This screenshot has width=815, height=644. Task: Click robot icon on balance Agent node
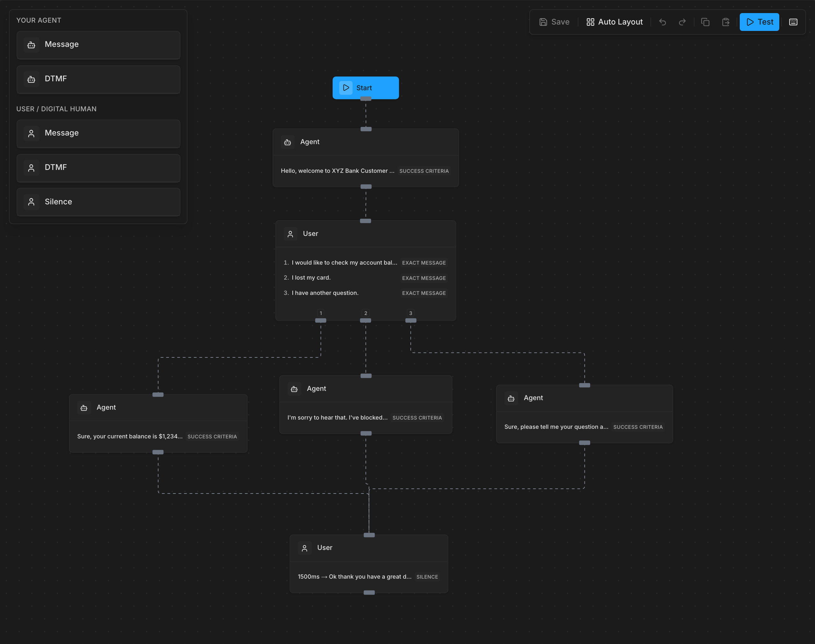[84, 407]
